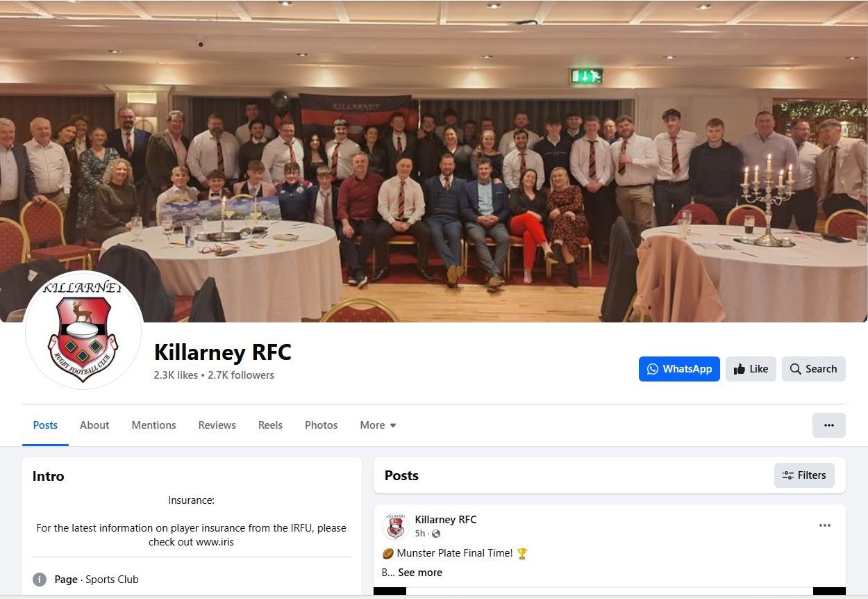
Task: Open page Search with magnifier icon
Action: (x=813, y=369)
